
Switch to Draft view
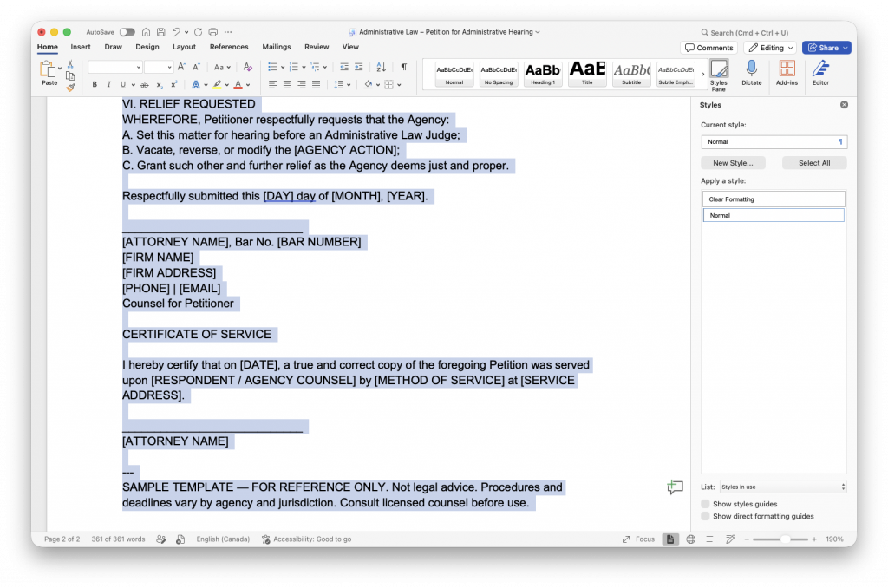(730, 539)
